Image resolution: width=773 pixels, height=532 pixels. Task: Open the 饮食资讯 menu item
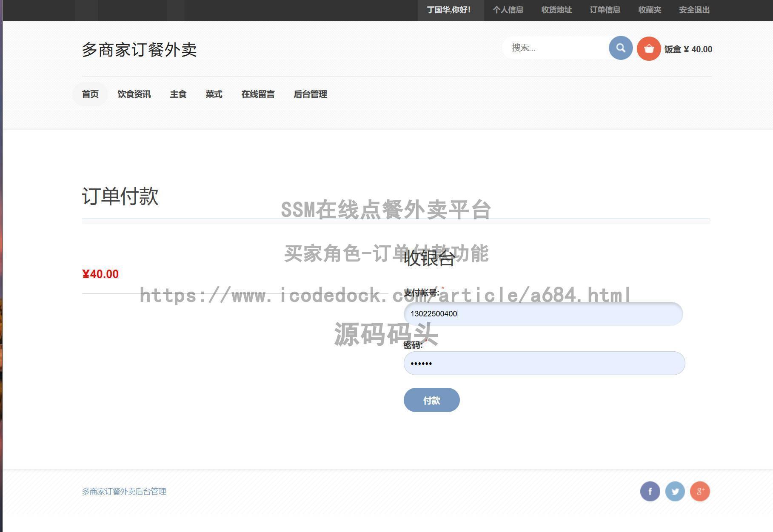point(134,94)
